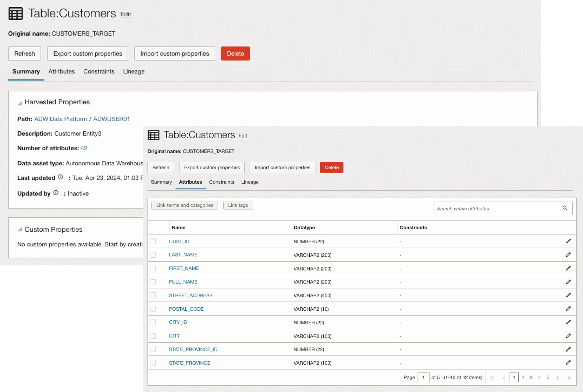
Task: Switch to Lineage tab in front window
Action: (x=250, y=182)
